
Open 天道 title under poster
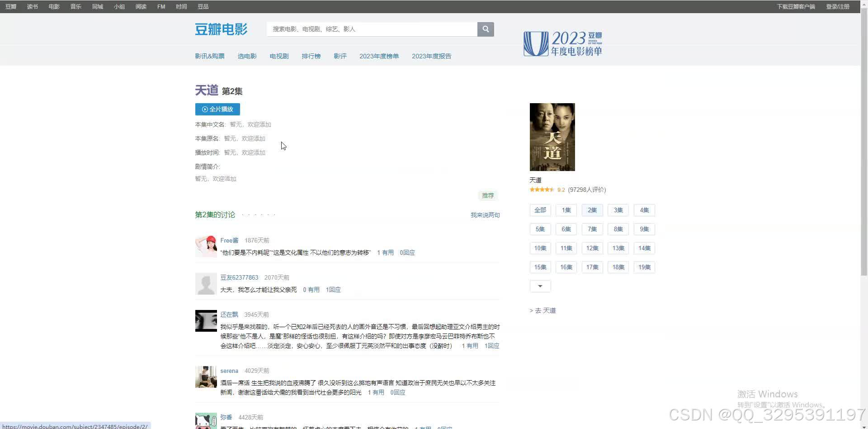coord(535,180)
